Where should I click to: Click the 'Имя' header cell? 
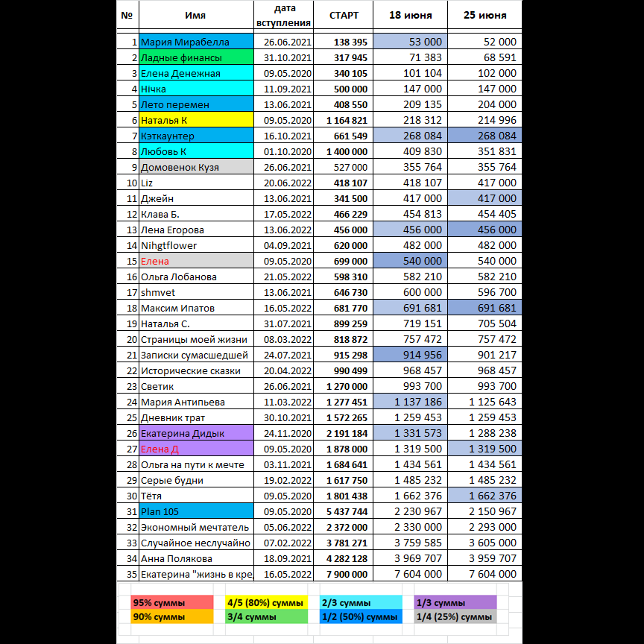click(x=196, y=15)
